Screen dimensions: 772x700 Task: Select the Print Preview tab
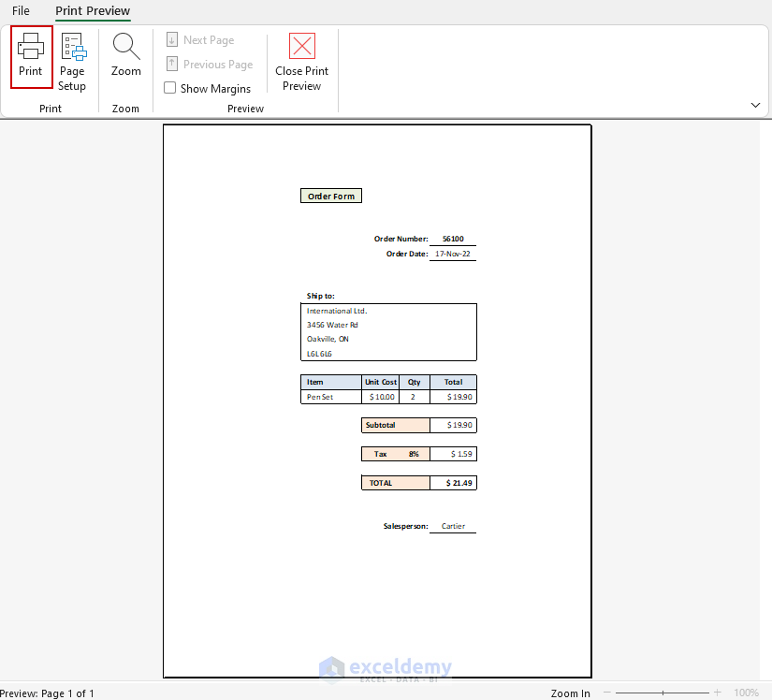click(x=93, y=11)
